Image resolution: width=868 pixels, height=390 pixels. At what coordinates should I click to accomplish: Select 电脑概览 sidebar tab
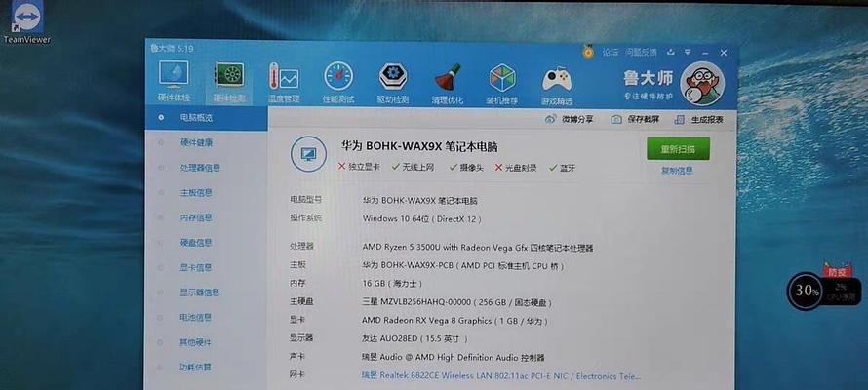click(x=206, y=118)
